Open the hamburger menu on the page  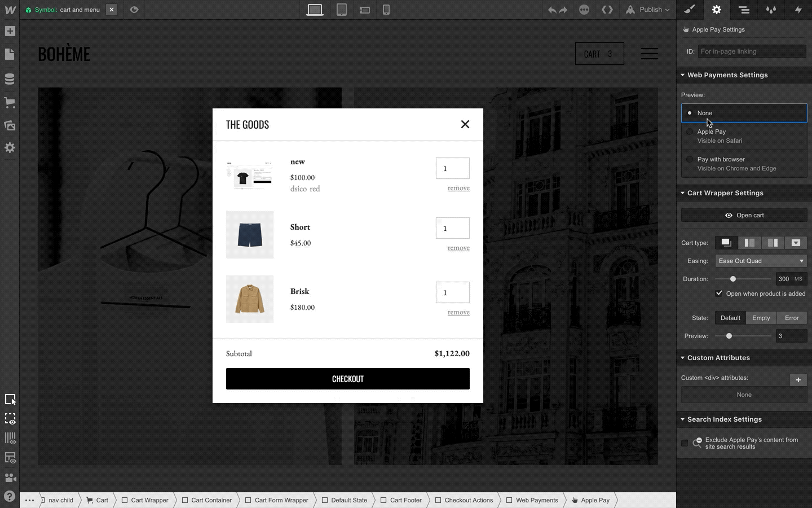click(x=650, y=54)
